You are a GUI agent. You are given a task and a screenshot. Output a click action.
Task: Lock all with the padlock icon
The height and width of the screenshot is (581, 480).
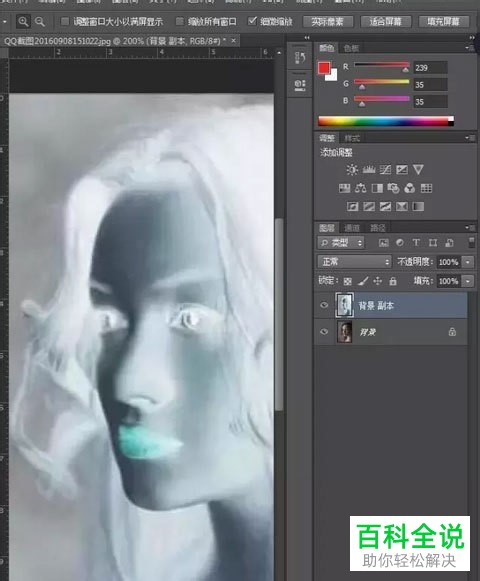(393, 281)
